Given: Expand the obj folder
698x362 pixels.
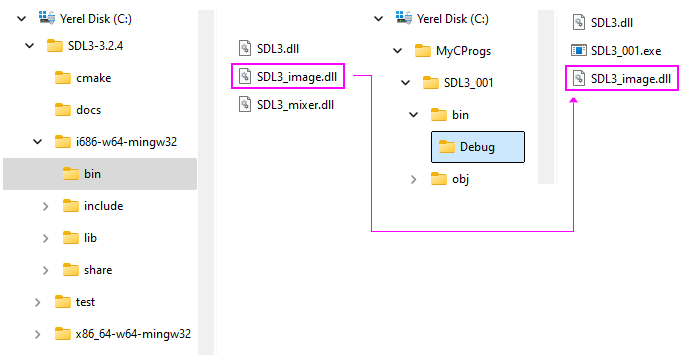Looking at the screenshot, I should 414,179.
